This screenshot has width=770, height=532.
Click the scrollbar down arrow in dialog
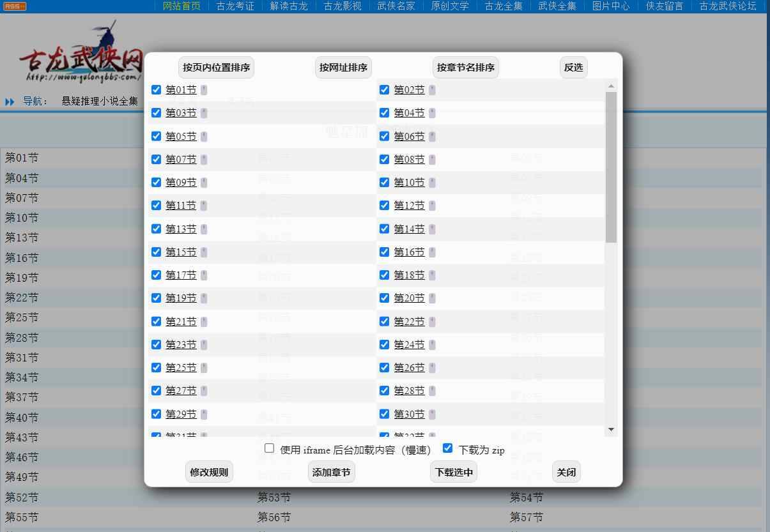click(x=611, y=430)
